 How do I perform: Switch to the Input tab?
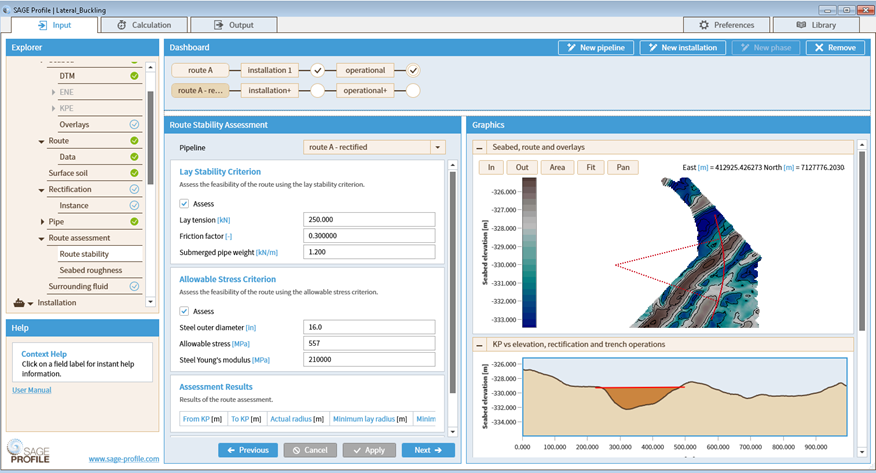tap(54, 25)
